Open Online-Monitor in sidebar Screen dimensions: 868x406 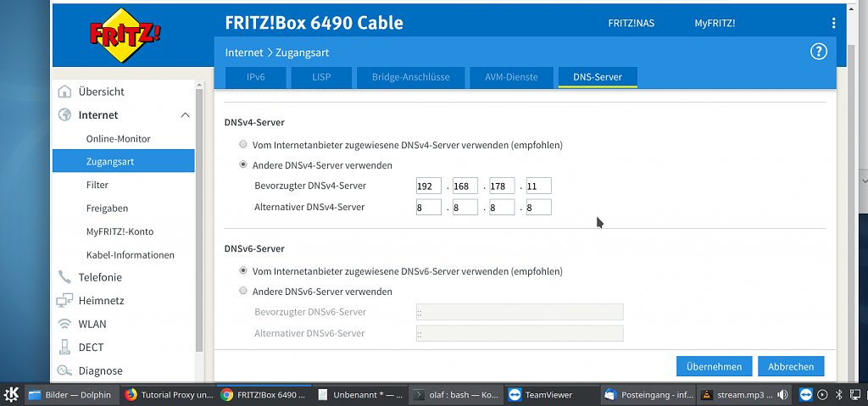click(x=119, y=139)
